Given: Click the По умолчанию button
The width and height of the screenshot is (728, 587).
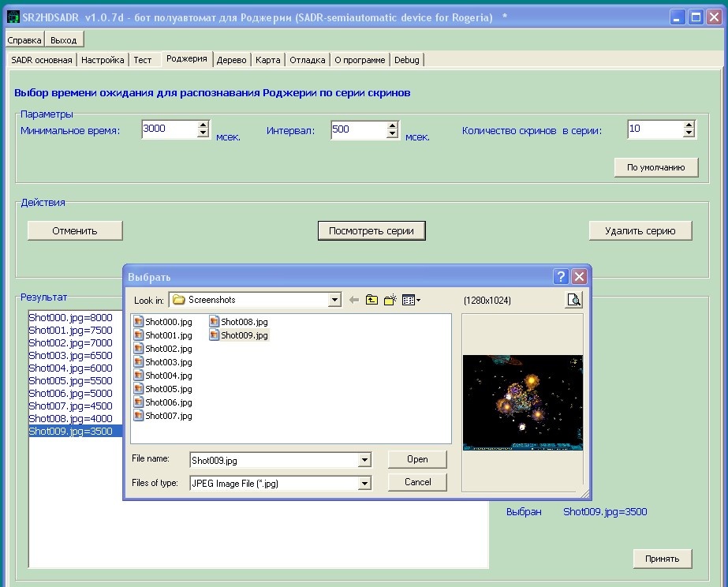Looking at the screenshot, I should 656,167.
